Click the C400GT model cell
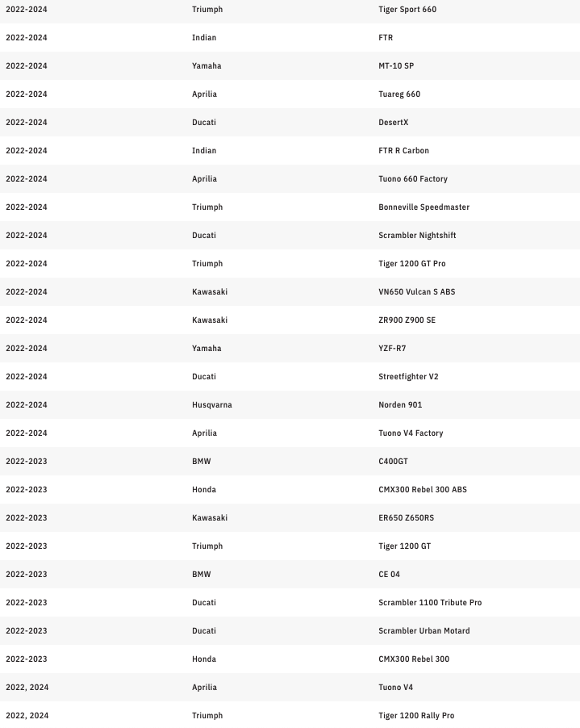 tap(394, 462)
